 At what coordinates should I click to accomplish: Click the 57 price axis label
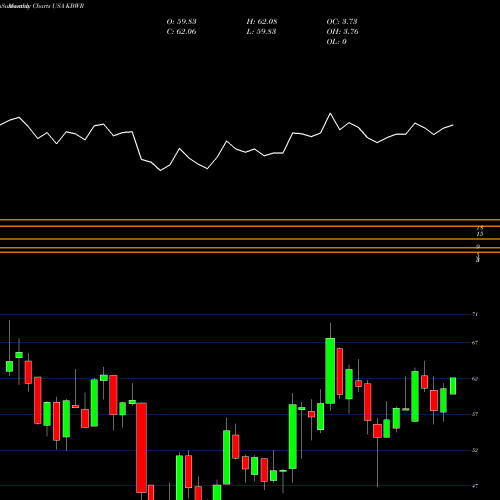(x=475, y=414)
